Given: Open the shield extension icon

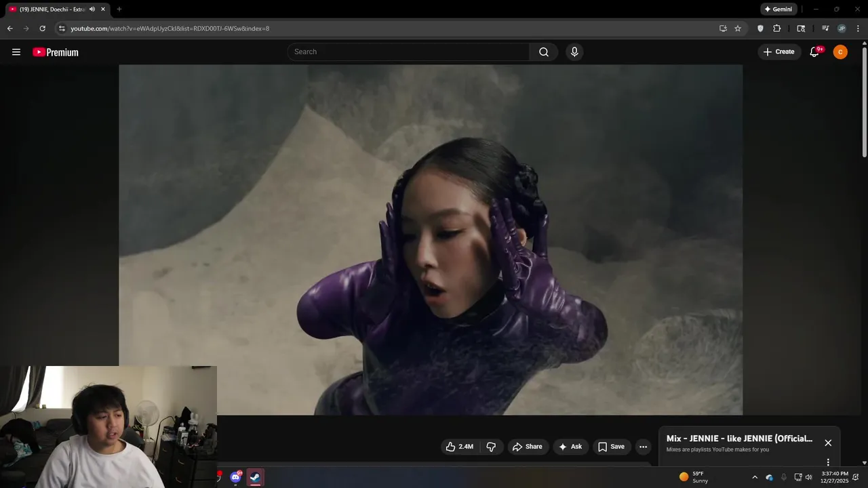Looking at the screenshot, I should (x=760, y=28).
